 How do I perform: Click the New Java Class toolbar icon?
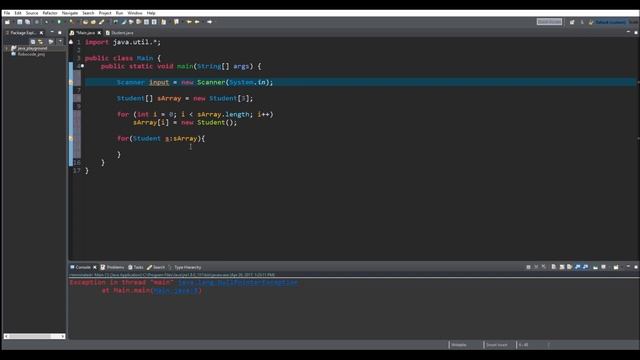93,22
